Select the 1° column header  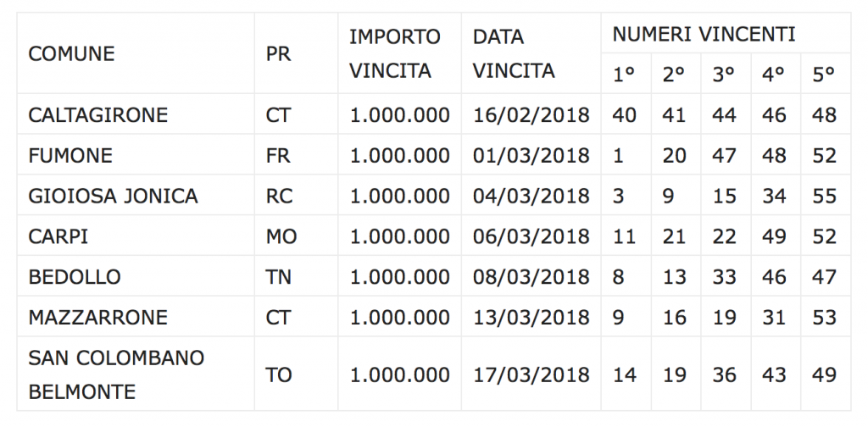(x=624, y=75)
